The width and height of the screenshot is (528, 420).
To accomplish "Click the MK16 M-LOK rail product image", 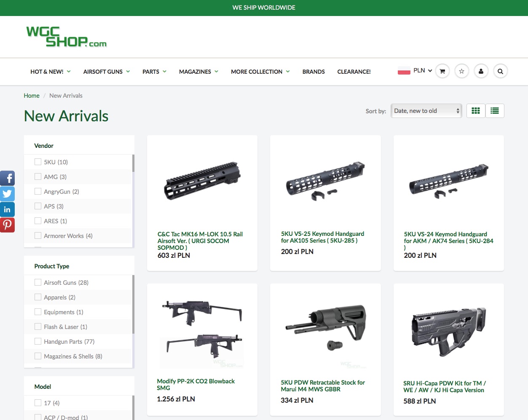I will click(x=202, y=181).
